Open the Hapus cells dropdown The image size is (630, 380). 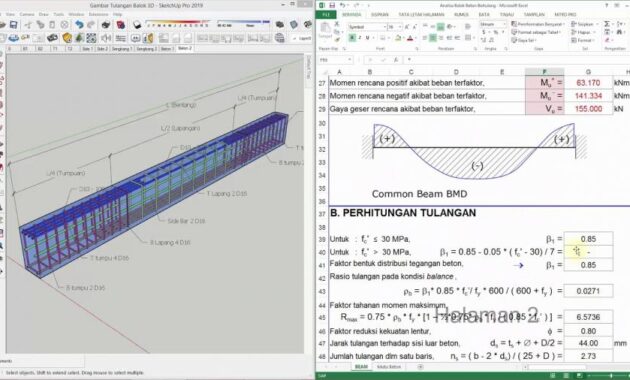[583, 32]
